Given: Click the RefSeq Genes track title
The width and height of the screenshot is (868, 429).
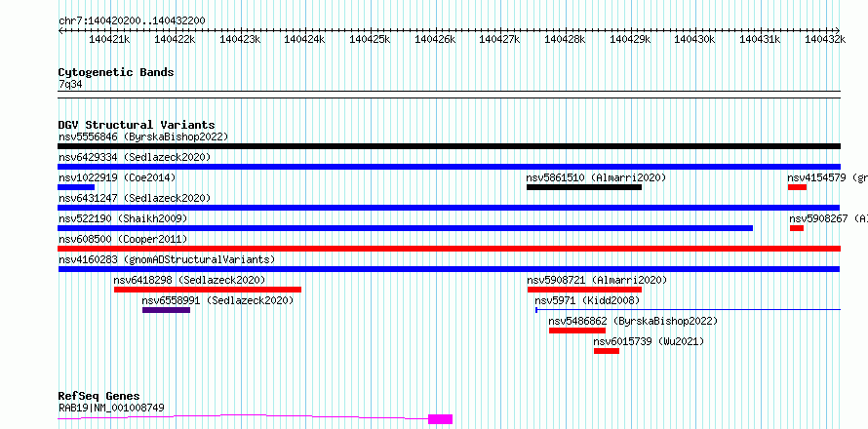Looking at the screenshot, I should tap(99, 397).
